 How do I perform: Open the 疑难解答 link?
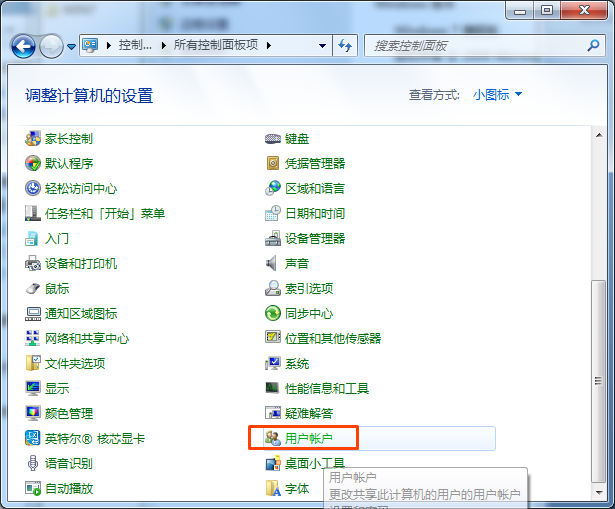click(308, 413)
